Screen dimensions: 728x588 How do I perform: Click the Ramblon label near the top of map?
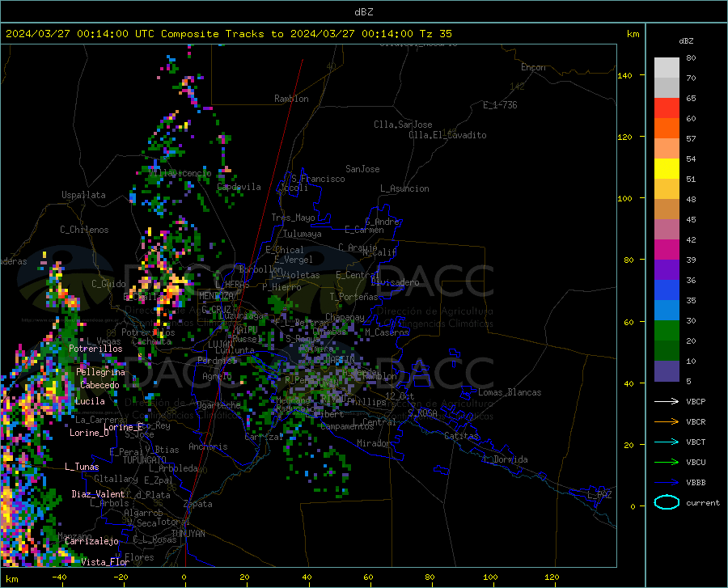click(x=291, y=99)
